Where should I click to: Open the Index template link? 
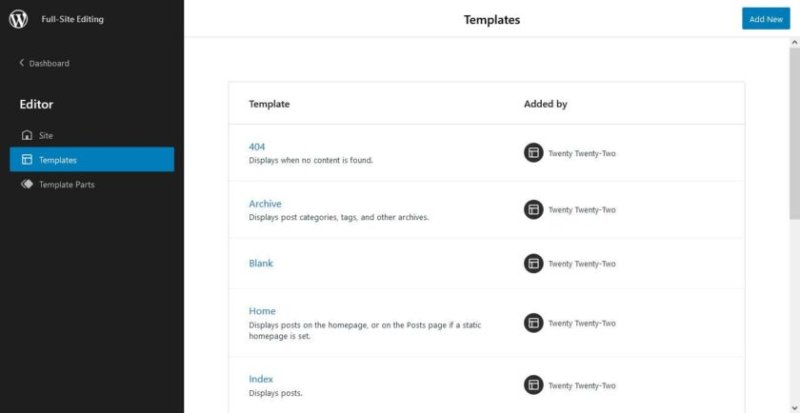pyautogui.click(x=261, y=379)
